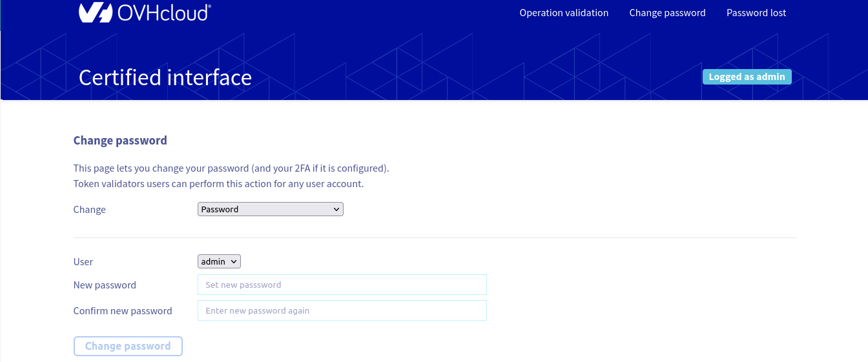This screenshot has height=362, width=868.
Task: Open the Operation validation page
Action: point(564,13)
